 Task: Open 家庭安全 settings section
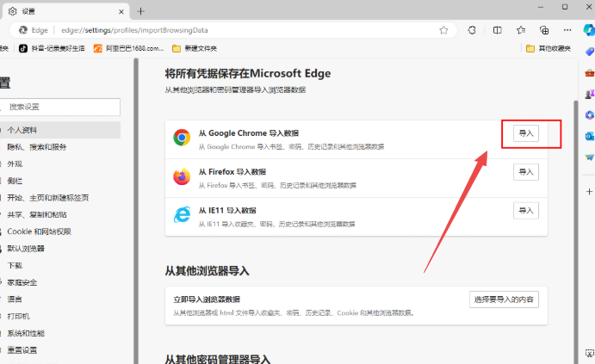click(22, 282)
